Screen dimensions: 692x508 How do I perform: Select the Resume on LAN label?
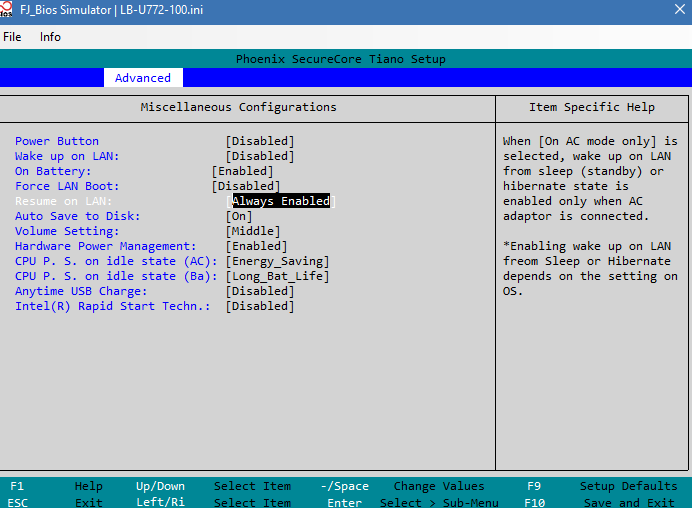pos(64,201)
